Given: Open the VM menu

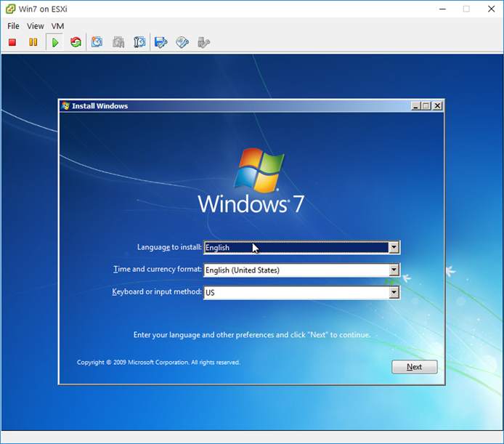Looking at the screenshot, I should (57, 26).
